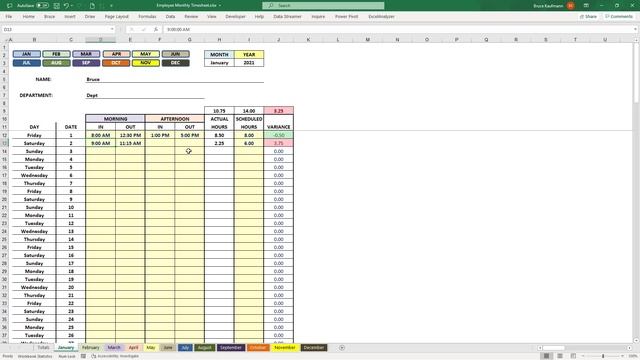The image size is (640, 360).
Task: Click the OCT month navigation button
Action: pyautogui.click(x=116, y=63)
